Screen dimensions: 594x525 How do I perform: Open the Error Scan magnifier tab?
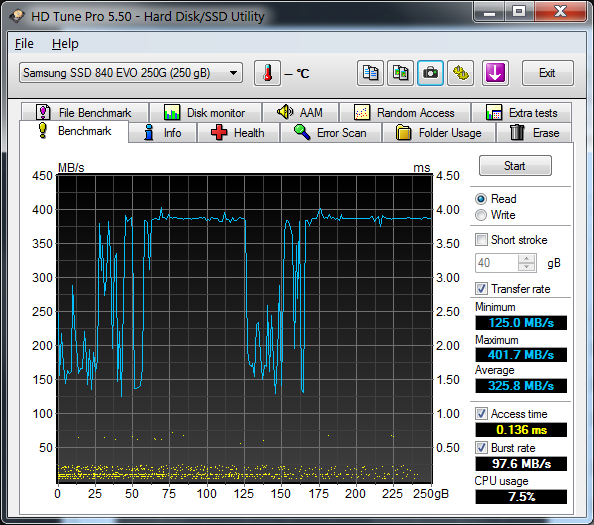coord(330,133)
